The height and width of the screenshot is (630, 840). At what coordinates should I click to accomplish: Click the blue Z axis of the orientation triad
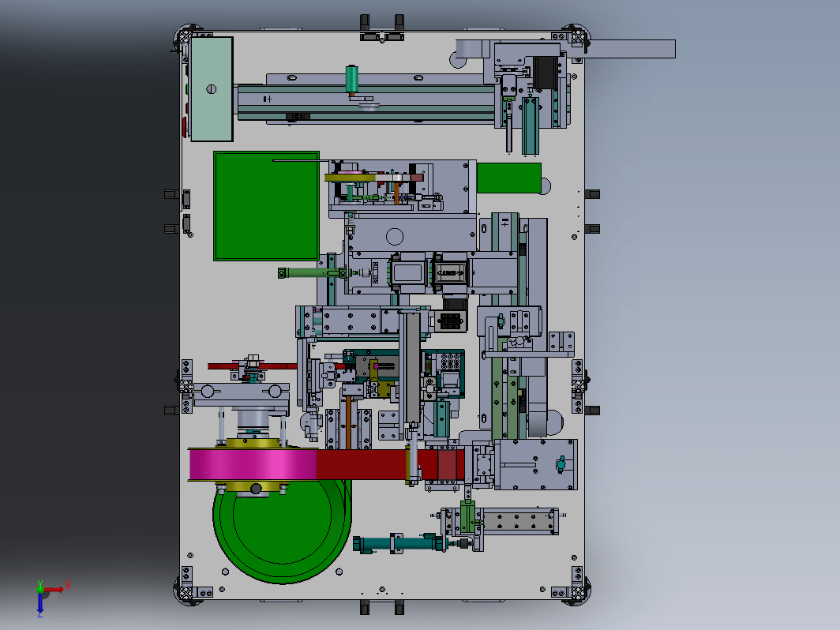pyautogui.click(x=40, y=602)
